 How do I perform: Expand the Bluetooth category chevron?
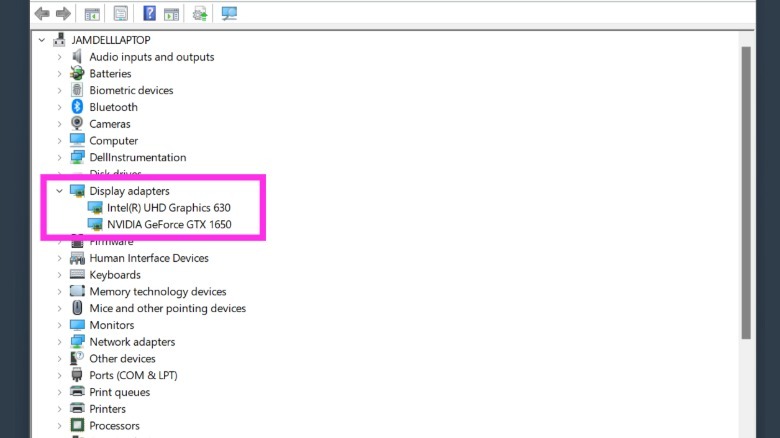pos(59,107)
